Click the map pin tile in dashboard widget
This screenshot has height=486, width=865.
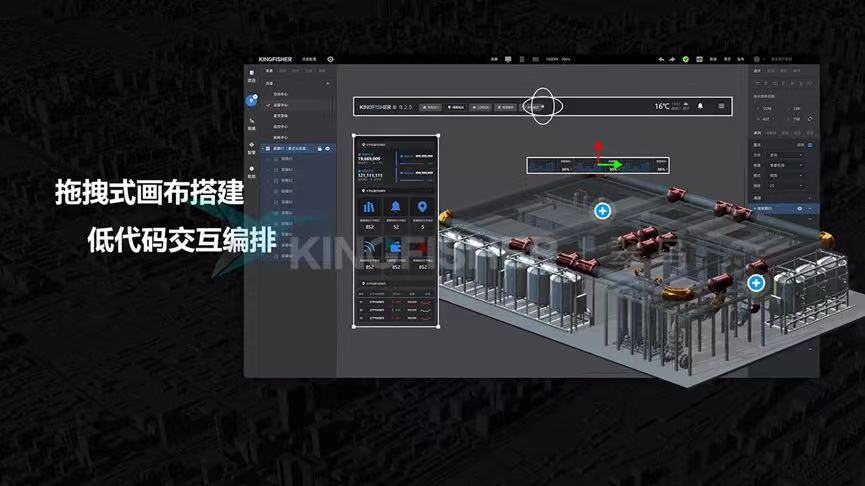click(x=422, y=207)
